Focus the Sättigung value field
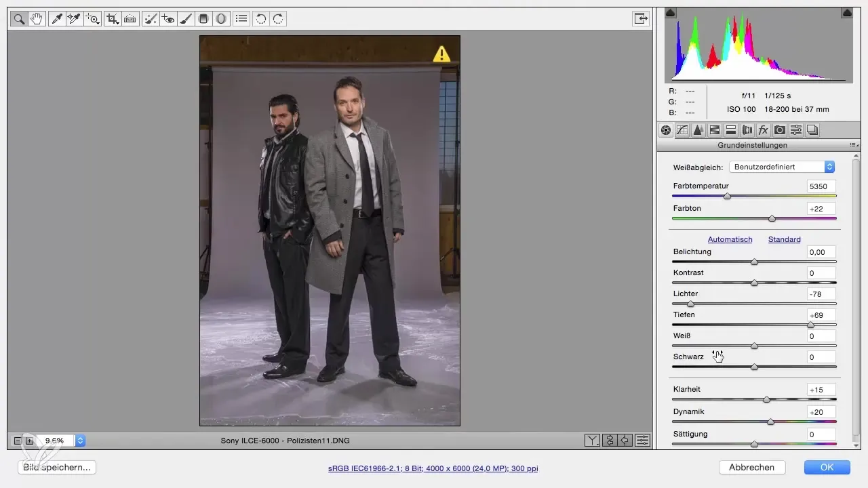The width and height of the screenshot is (868, 488). [x=822, y=434]
